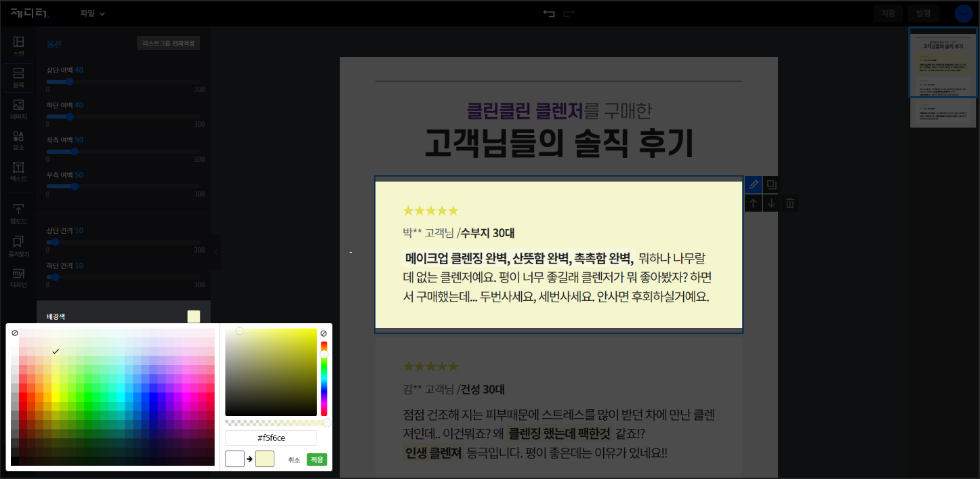The height and width of the screenshot is (479, 980).
Task: Select the 텍스트 (text) sidebar tool
Action: (19, 171)
